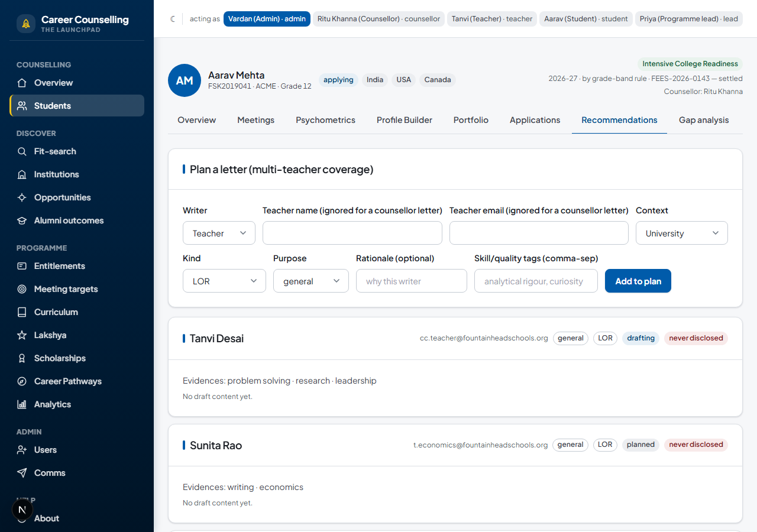The image size is (757, 532).
Task: Open the Purpose dropdown set to general
Action: click(x=311, y=281)
